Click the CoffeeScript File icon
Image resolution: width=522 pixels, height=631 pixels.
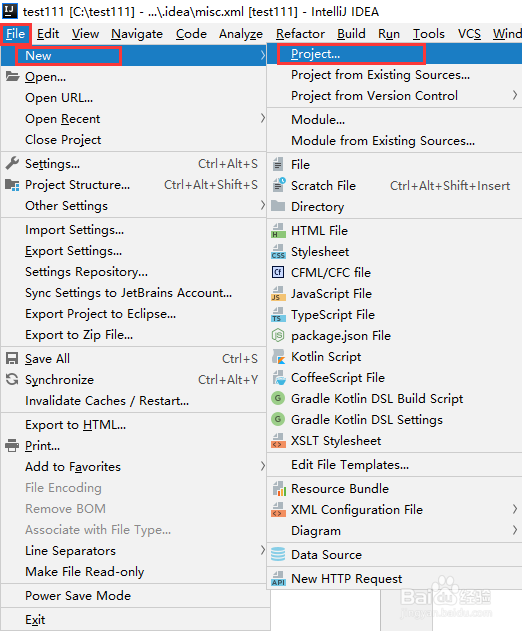[x=279, y=377]
